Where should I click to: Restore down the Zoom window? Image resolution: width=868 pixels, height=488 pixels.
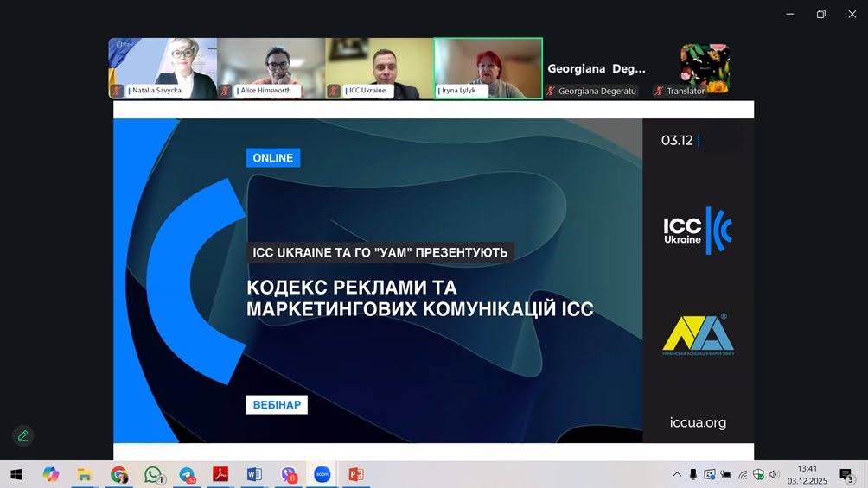pos(821,14)
